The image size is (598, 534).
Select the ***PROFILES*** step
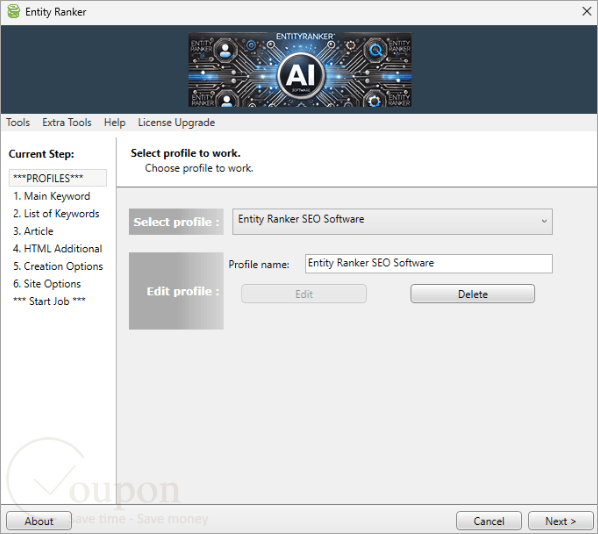point(58,178)
